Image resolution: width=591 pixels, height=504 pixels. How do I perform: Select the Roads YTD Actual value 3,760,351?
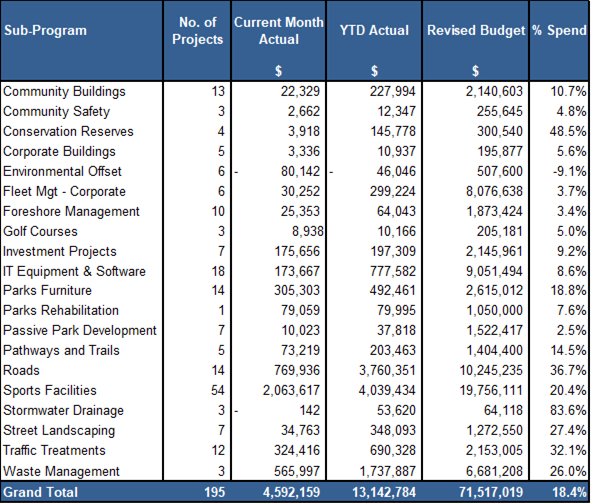387,371
